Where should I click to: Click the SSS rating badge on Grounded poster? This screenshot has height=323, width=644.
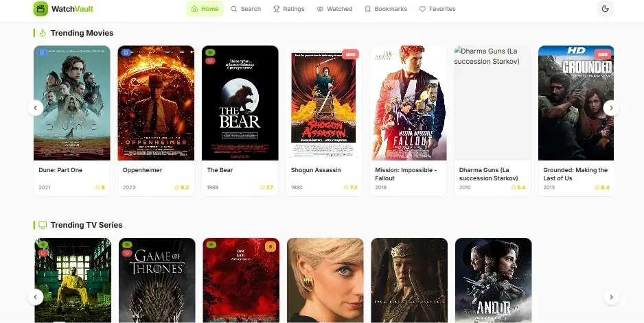(x=603, y=54)
